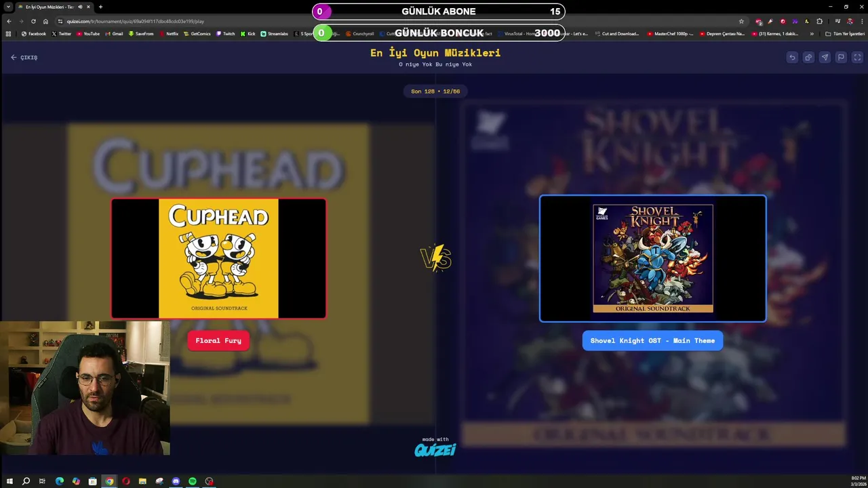The height and width of the screenshot is (488, 868).
Task: Open Chrome from the taskbar
Action: tap(109, 481)
